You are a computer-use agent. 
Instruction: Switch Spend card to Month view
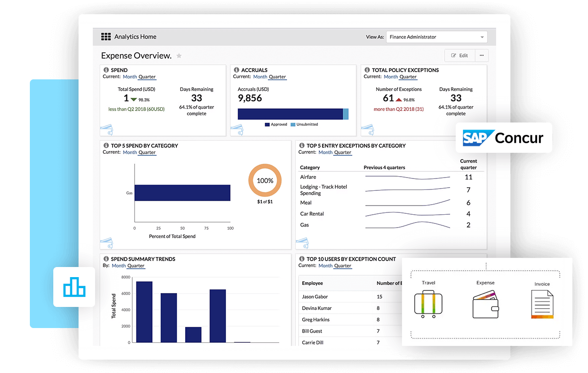(x=130, y=77)
